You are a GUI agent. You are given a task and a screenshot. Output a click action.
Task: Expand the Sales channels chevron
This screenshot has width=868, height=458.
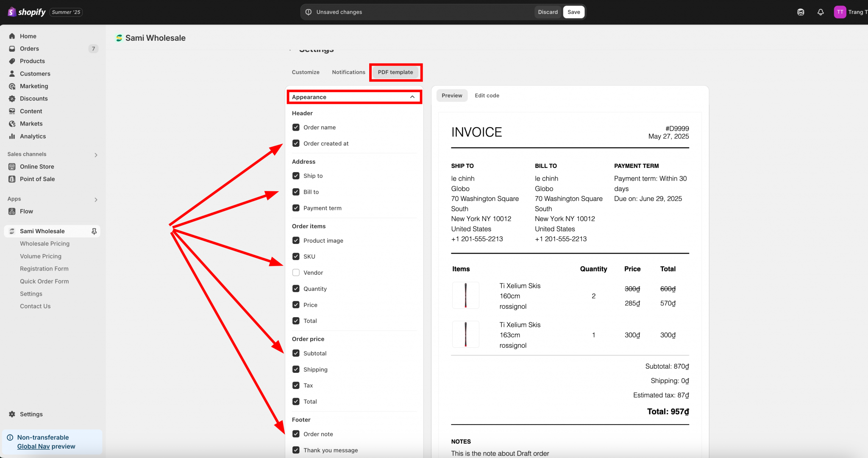click(96, 155)
